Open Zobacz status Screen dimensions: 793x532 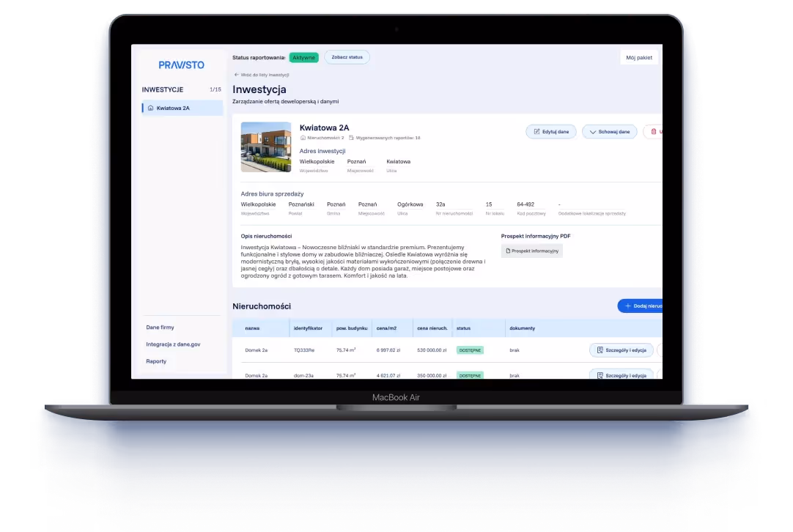347,56
